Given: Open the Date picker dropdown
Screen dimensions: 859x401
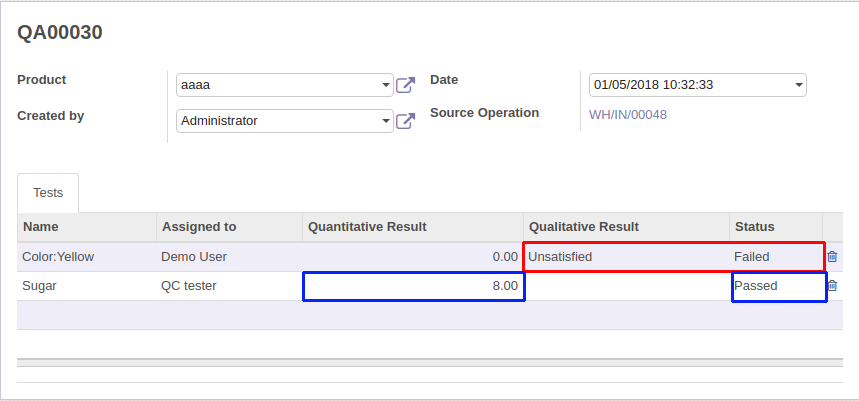Looking at the screenshot, I should 798,85.
